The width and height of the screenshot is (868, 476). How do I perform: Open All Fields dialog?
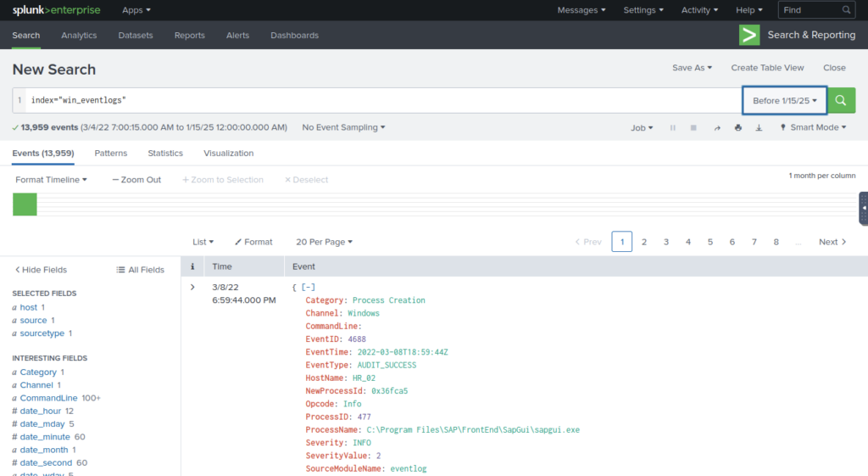tap(140, 269)
